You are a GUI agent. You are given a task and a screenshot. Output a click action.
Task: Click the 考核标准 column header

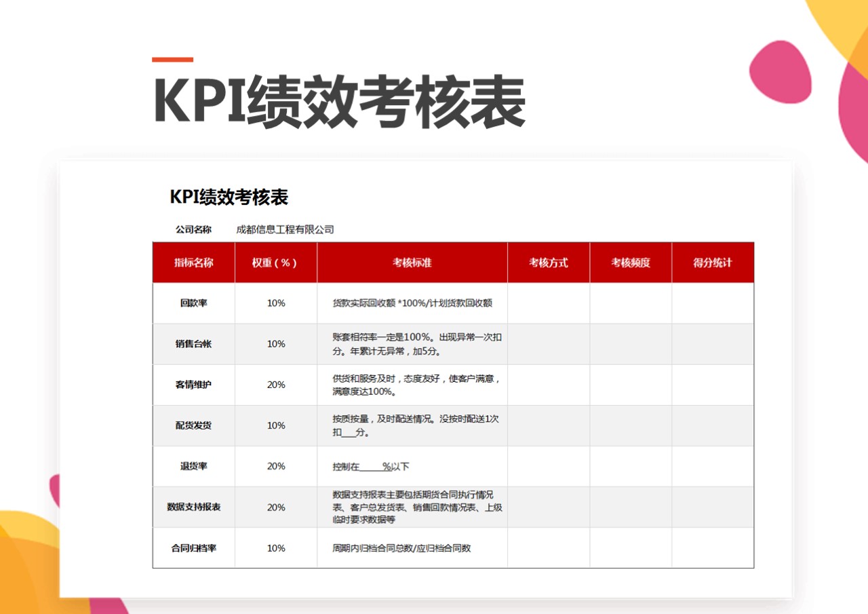pyautogui.click(x=412, y=262)
